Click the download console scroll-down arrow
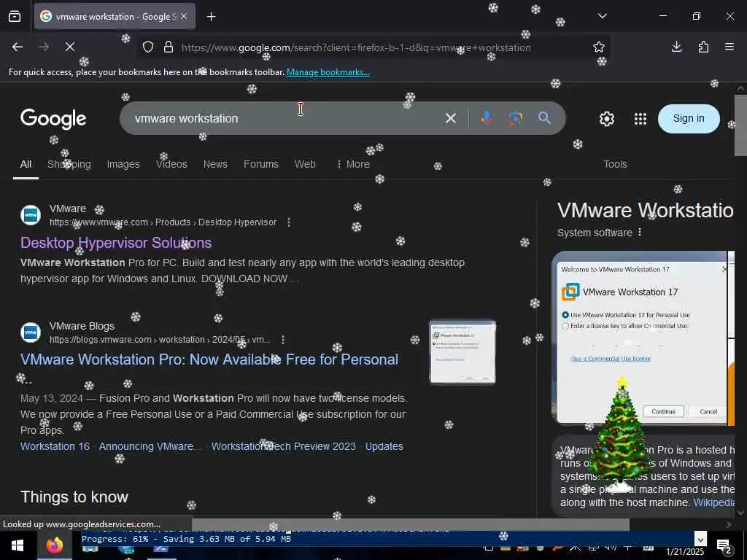 pyautogui.click(x=700, y=539)
